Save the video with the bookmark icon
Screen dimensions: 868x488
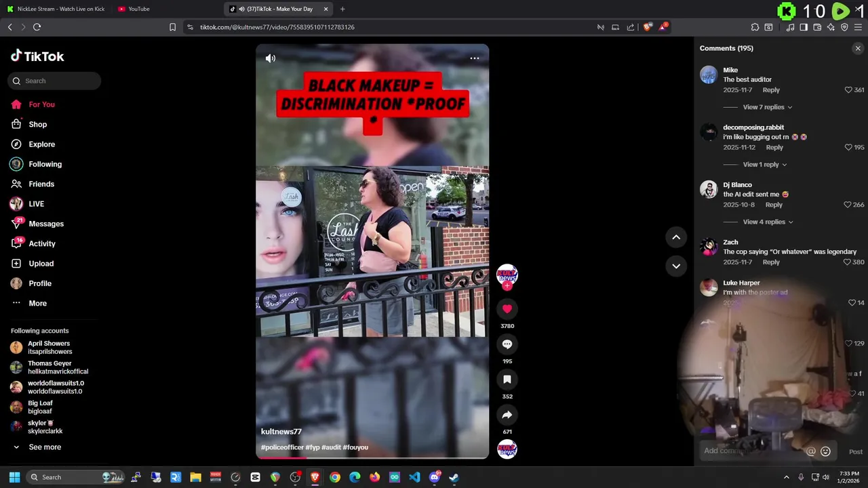507,380
